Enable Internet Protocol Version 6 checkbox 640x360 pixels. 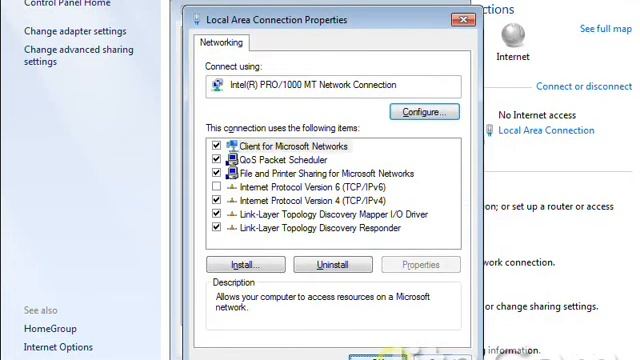216,187
